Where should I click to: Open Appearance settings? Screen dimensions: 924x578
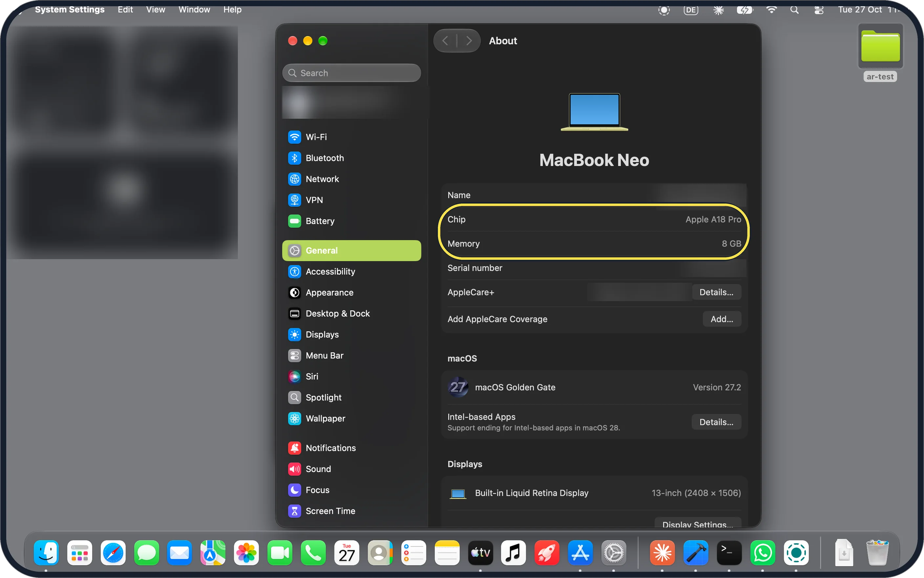(351, 292)
